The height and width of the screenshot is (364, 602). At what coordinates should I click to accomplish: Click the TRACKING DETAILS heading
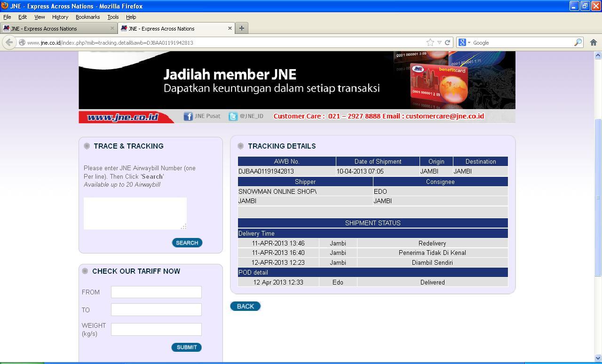(282, 146)
